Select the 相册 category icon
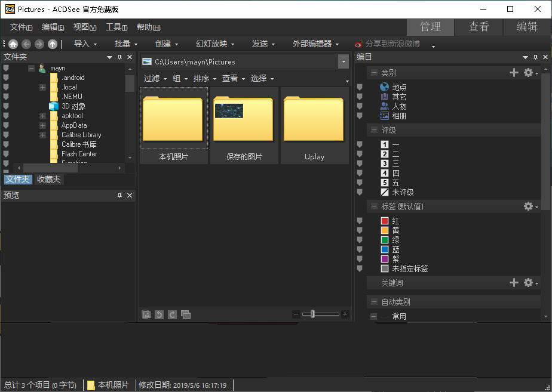The height and width of the screenshot is (392, 552). pyautogui.click(x=385, y=116)
